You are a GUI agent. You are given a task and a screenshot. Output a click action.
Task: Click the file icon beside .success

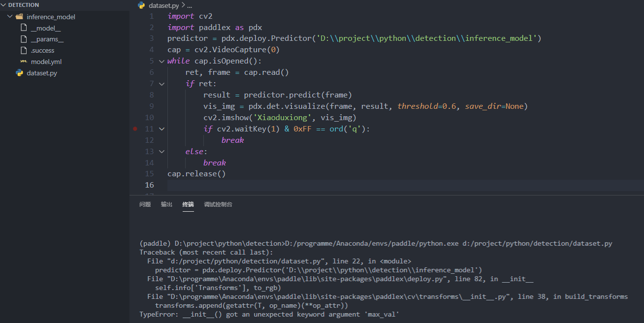tap(23, 50)
